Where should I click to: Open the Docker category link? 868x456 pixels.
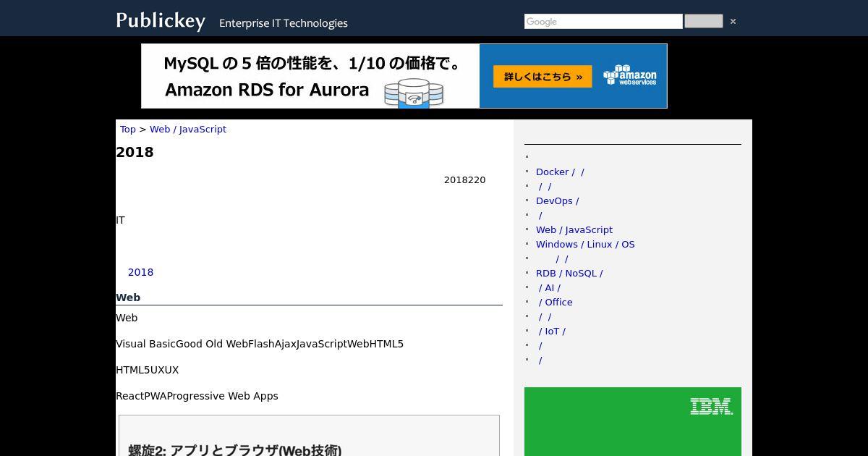(560, 172)
